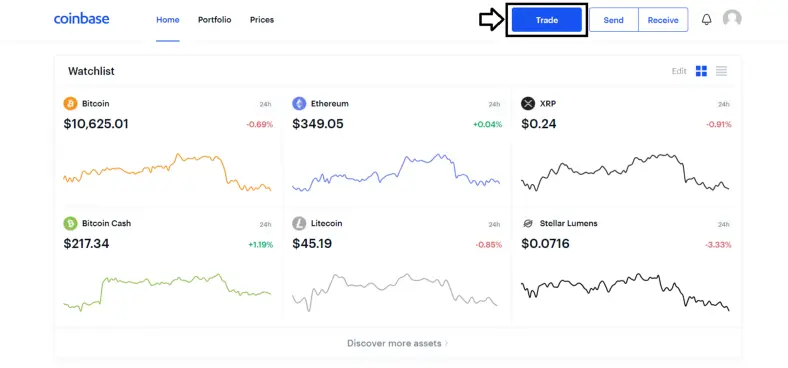This screenshot has height=368, width=788.
Task: Expand Discover more assets chevron
Action: 446,344
